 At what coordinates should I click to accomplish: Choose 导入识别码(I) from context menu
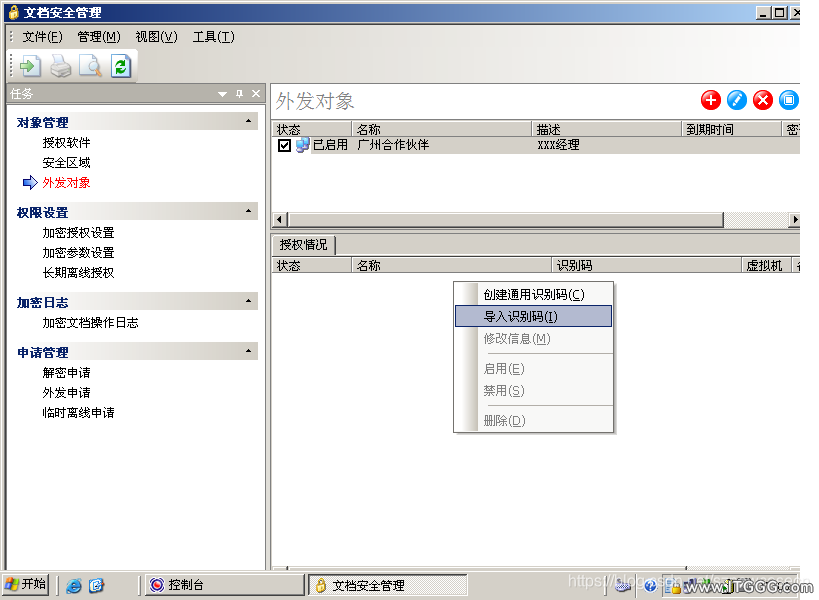[533, 316]
